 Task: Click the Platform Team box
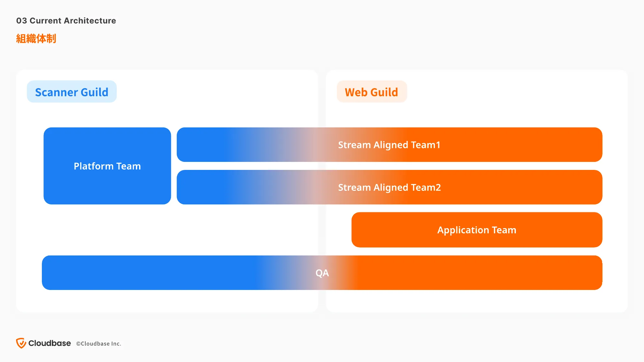(x=107, y=166)
